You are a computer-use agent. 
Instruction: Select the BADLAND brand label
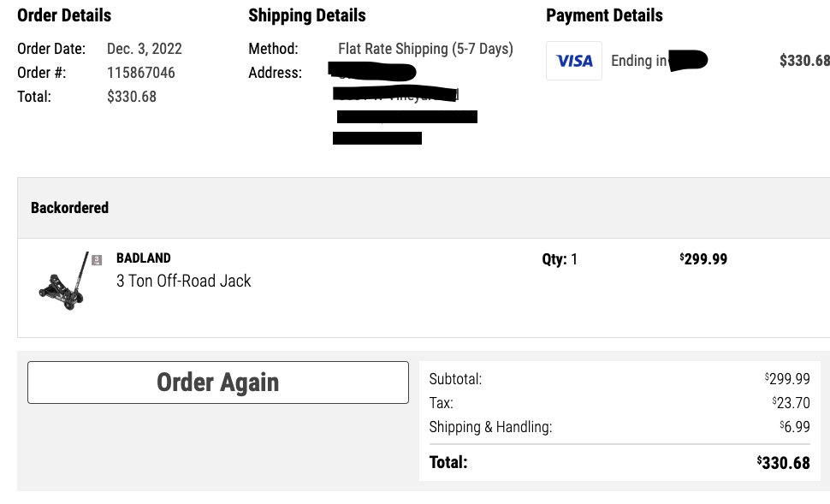(x=144, y=258)
